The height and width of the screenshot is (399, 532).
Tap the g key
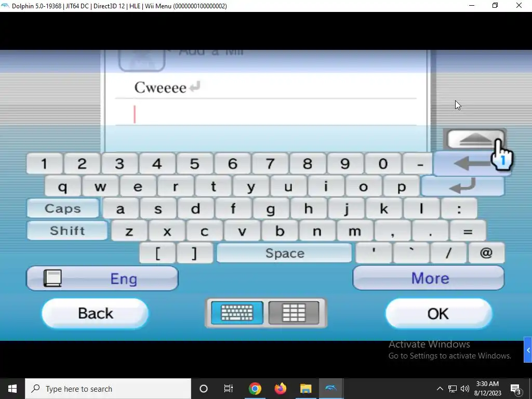coord(271,209)
